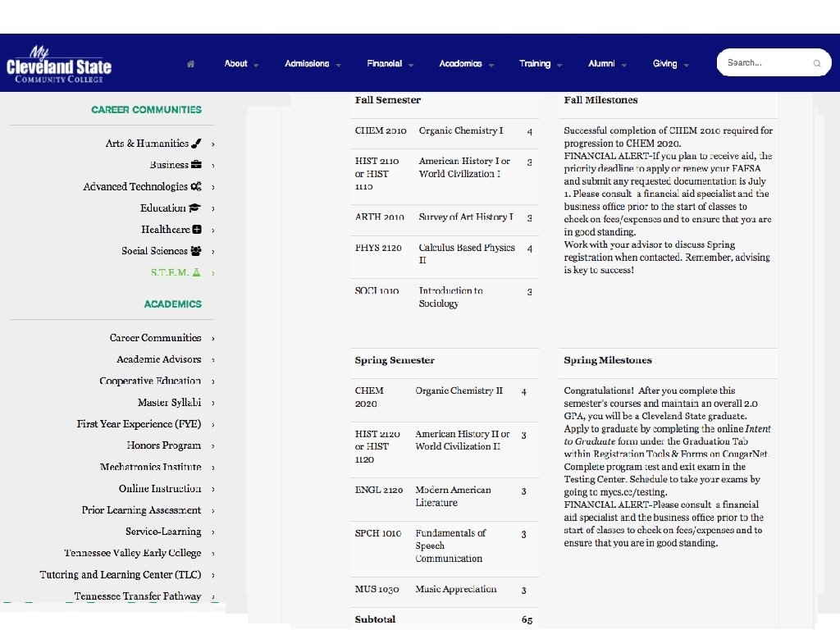The height and width of the screenshot is (630, 840).
Task: Click the Advanced Technologies gears icon
Action: [x=197, y=186]
